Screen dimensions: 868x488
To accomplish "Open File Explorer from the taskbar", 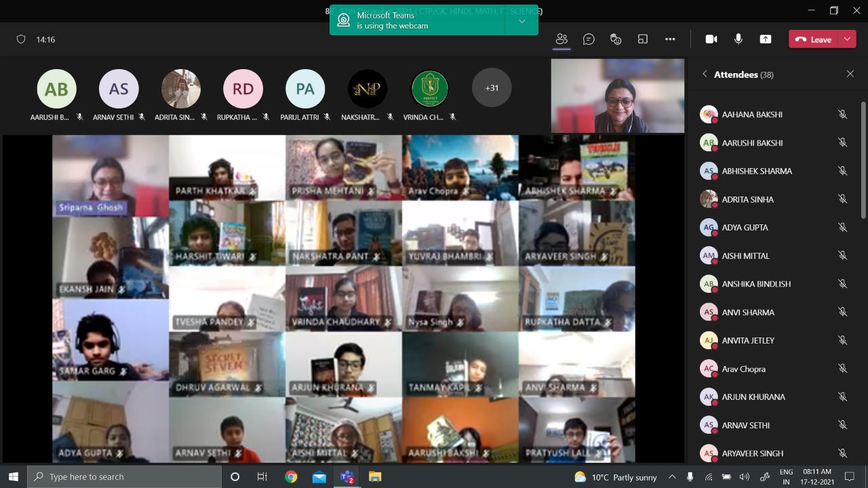I will point(375,476).
